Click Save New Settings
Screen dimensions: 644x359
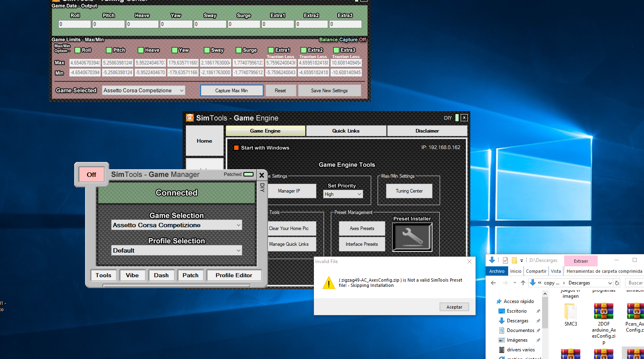pos(329,91)
